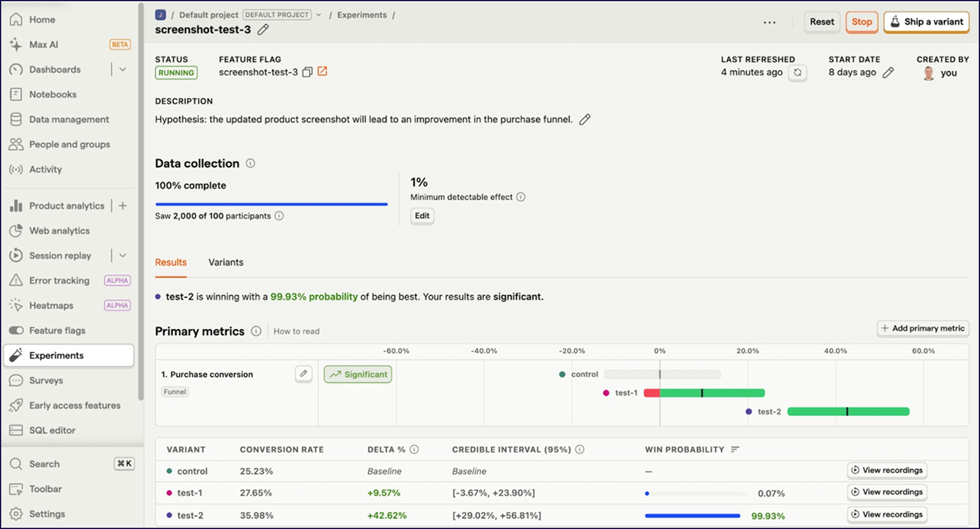Click Ship a variant
980x529 pixels.
926,22
